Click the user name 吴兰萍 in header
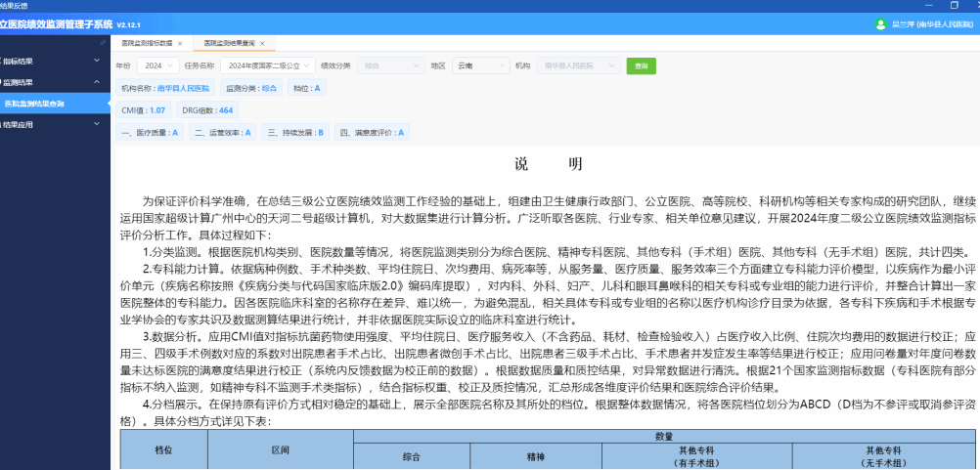 point(902,24)
